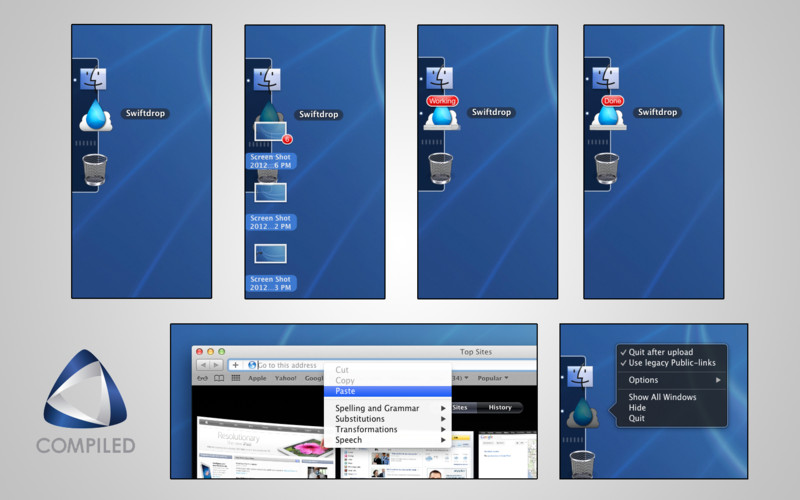Screen dimensions: 800x500
Task: Toggle Quit after upload option
Action: click(x=671, y=352)
